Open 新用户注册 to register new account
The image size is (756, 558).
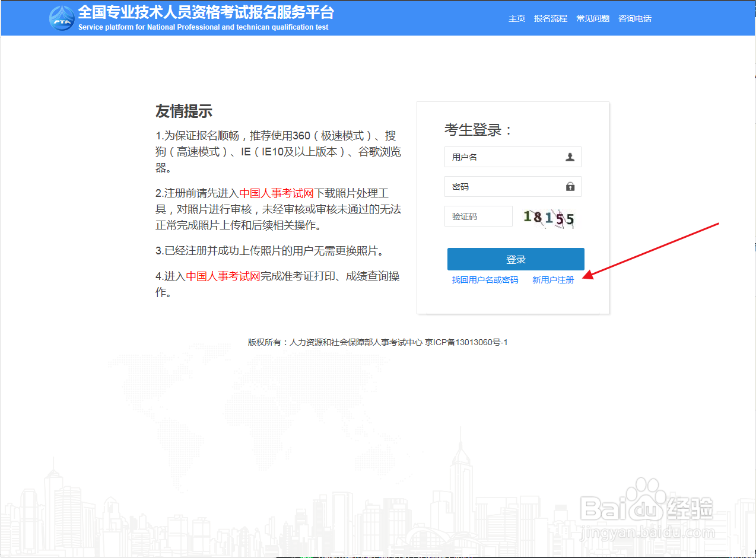click(553, 279)
